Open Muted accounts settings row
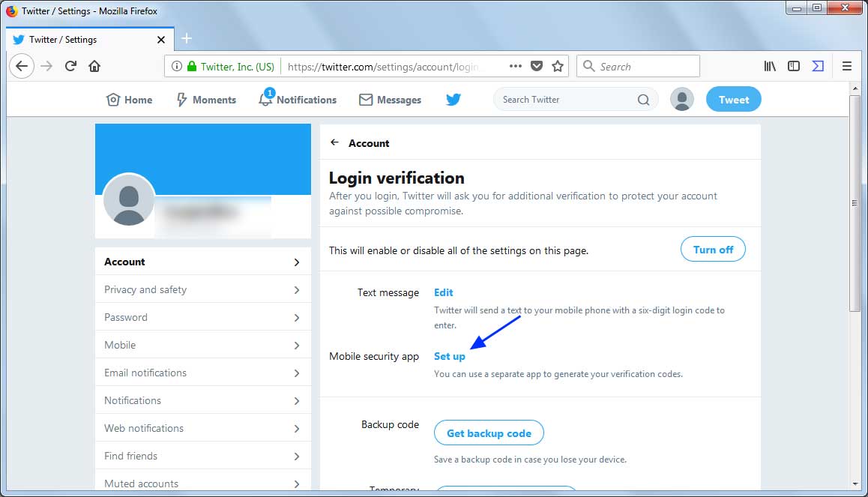868x497 pixels. coord(202,481)
